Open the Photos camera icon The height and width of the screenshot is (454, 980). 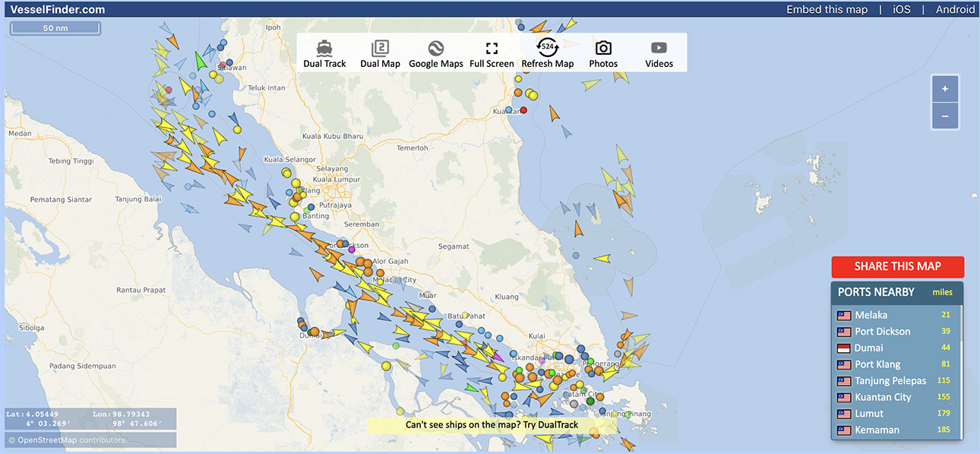[603, 49]
